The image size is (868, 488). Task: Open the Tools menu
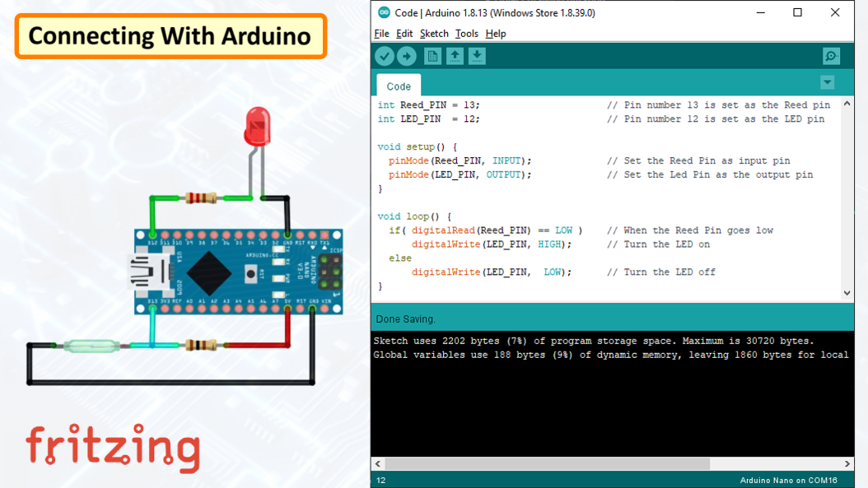[x=467, y=34]
